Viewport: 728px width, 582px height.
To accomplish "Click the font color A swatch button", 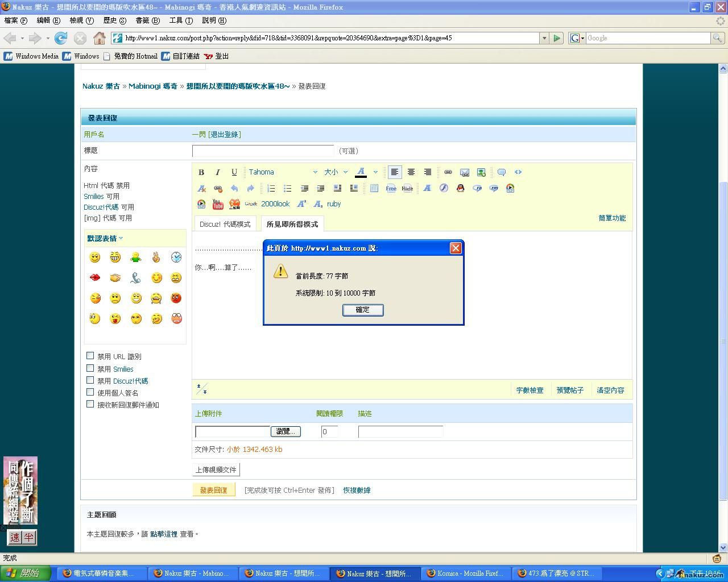I will 361,172.
